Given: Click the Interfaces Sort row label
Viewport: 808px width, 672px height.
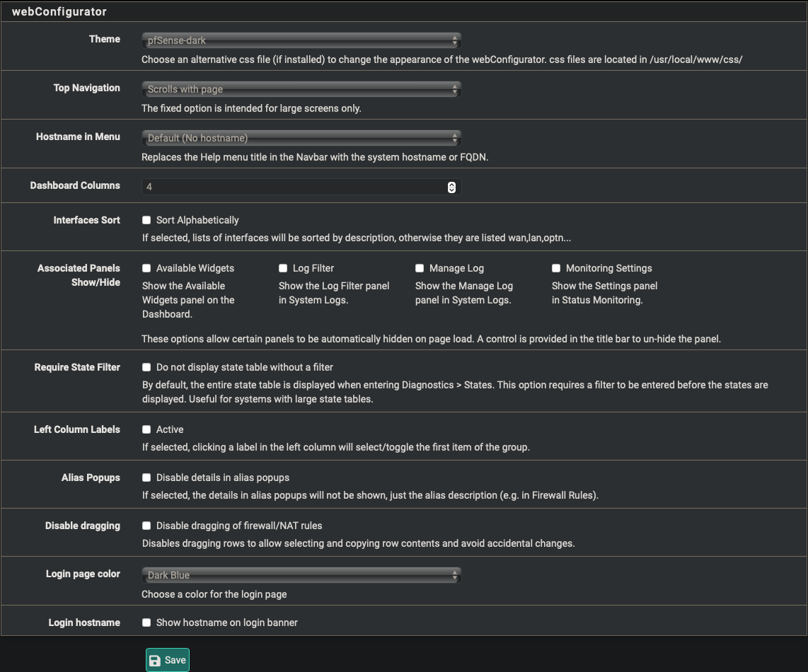Looking at the screenshot, I should click(86, 220).
